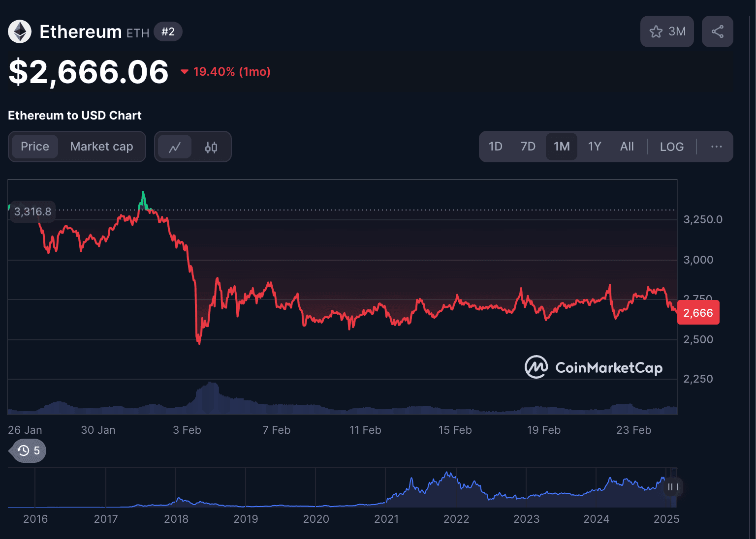Open the more chart options ellipsis menu
The image size is (756, 539).
click(716, 147)
